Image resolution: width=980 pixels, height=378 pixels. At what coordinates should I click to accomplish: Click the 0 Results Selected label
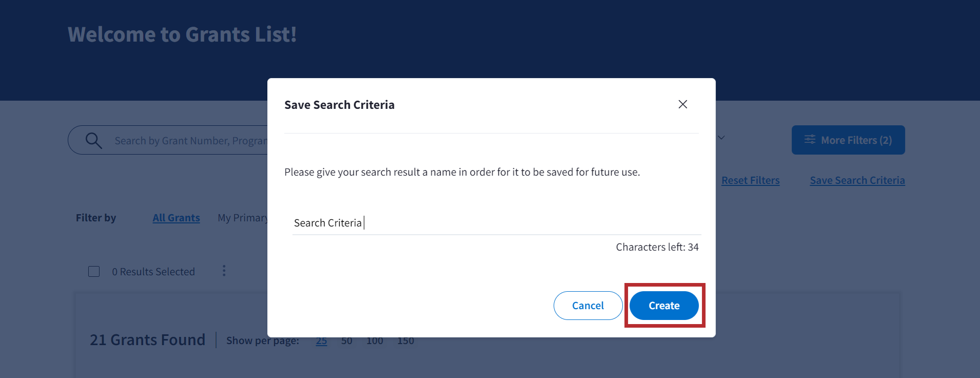153,272
